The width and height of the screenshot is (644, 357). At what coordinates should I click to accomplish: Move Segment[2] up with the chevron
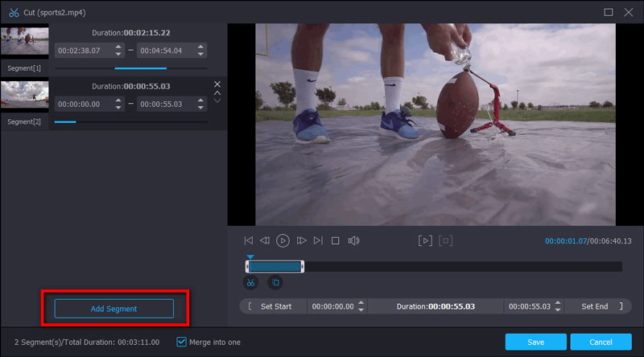click(x=217, y=92)
